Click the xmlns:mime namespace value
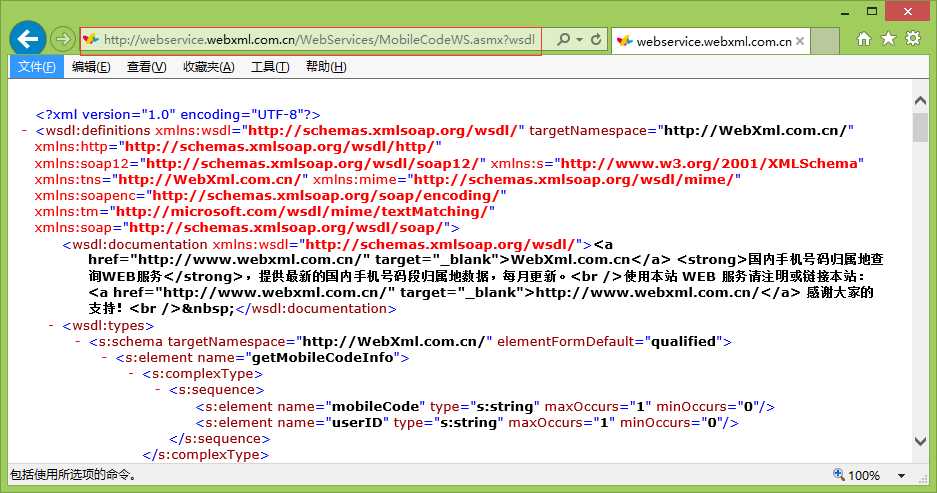The height and width of the screenshot is (493, 937). pyautogui.click(x=574, y=180)
